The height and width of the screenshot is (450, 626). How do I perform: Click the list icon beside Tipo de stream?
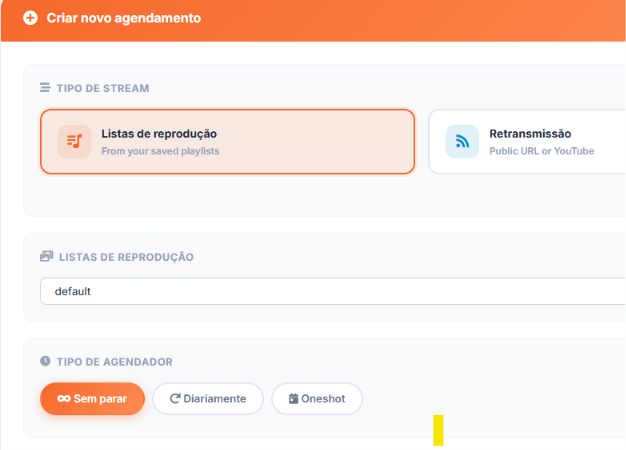(x=45, y=87)
